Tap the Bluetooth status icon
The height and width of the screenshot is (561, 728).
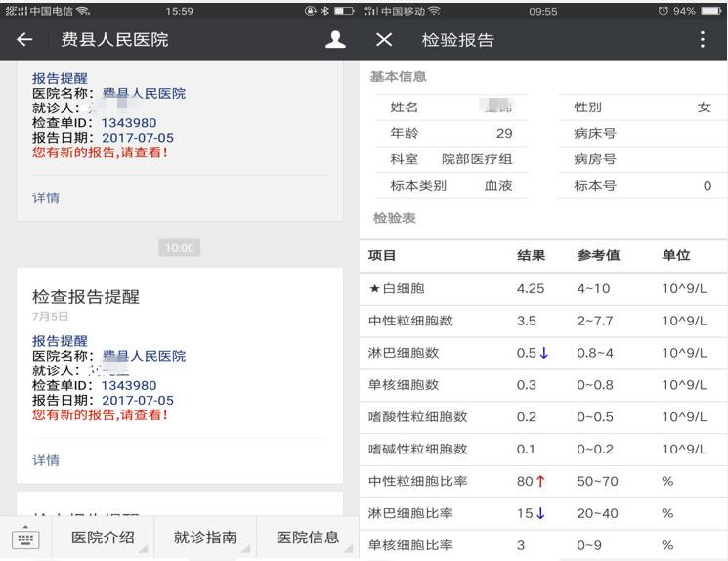point(323,11)
